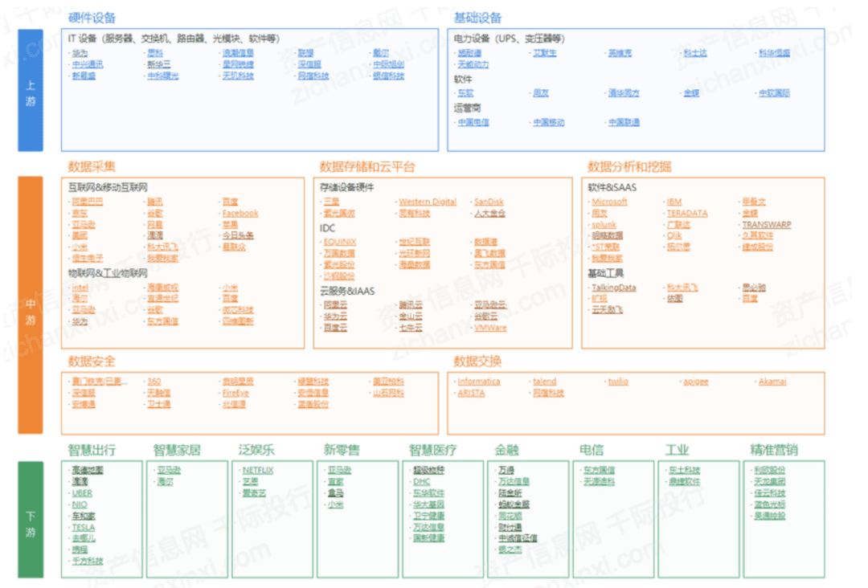868x588 pixels.
Task: Click the IBM link
Action: coord(674,202)
